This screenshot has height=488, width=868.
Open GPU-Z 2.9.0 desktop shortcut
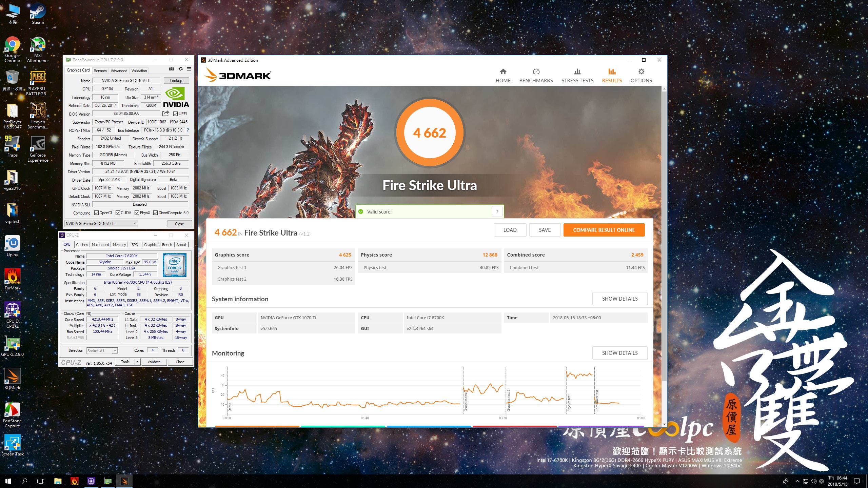tap(13, 346)
